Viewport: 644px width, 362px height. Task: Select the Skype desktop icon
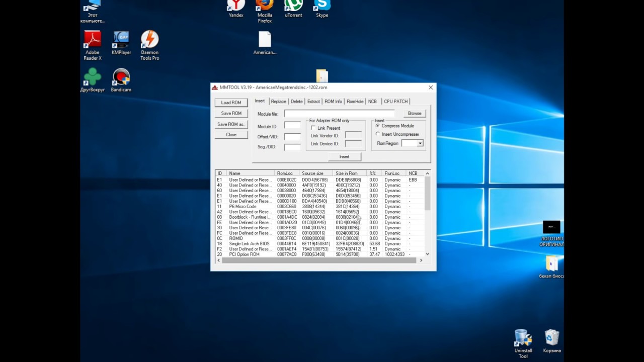322,9
